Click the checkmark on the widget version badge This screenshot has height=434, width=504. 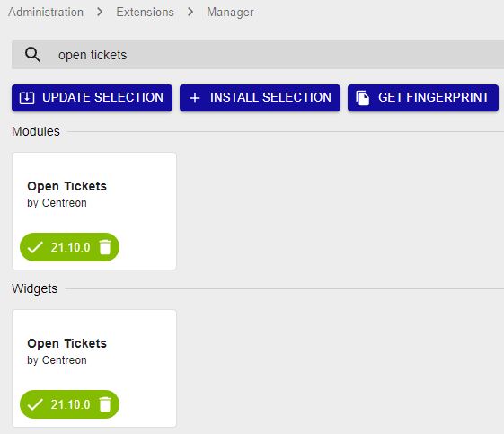(35, 404)
